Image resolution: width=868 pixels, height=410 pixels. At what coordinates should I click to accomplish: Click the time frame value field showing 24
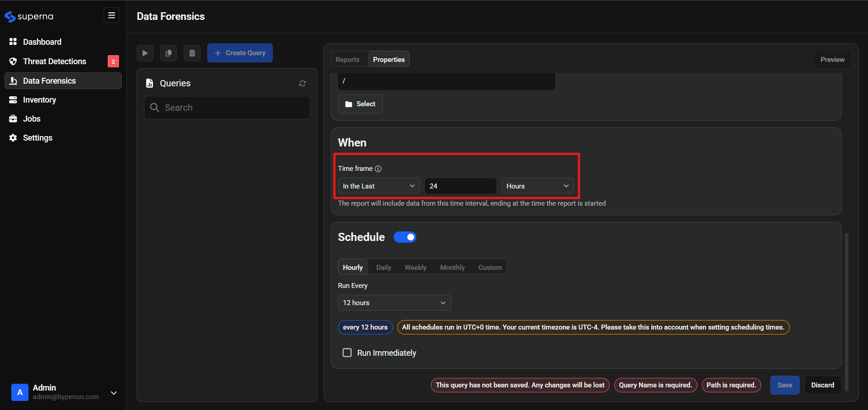[x=460, y=186]
